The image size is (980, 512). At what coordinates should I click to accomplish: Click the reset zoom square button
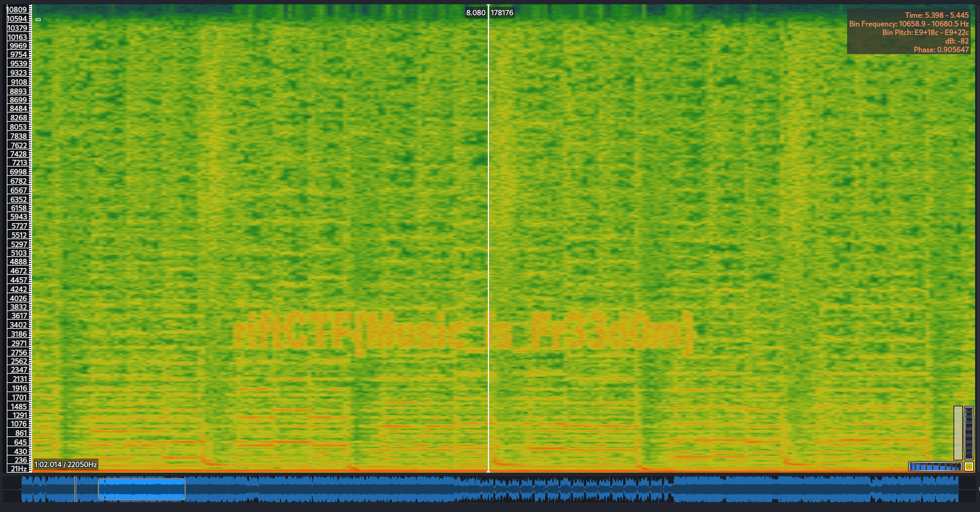pyautogui.click(x=969, y=467)
